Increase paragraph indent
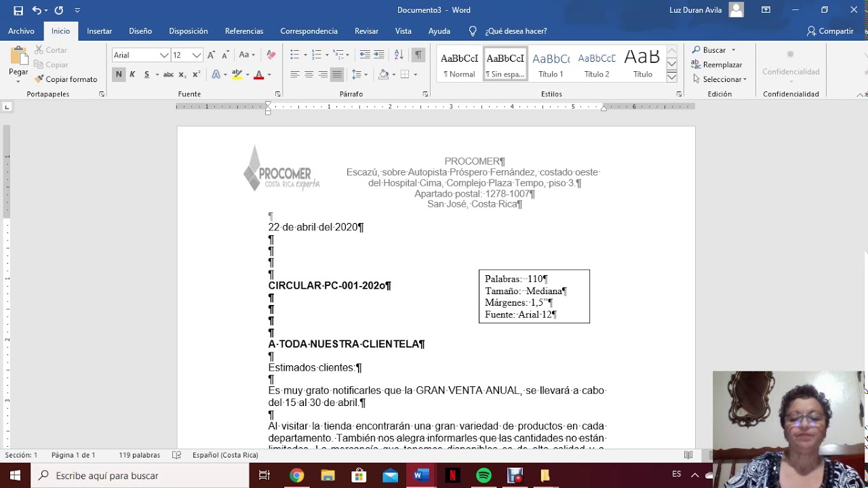This screenshot has width=868, height=488. (379, 55)
